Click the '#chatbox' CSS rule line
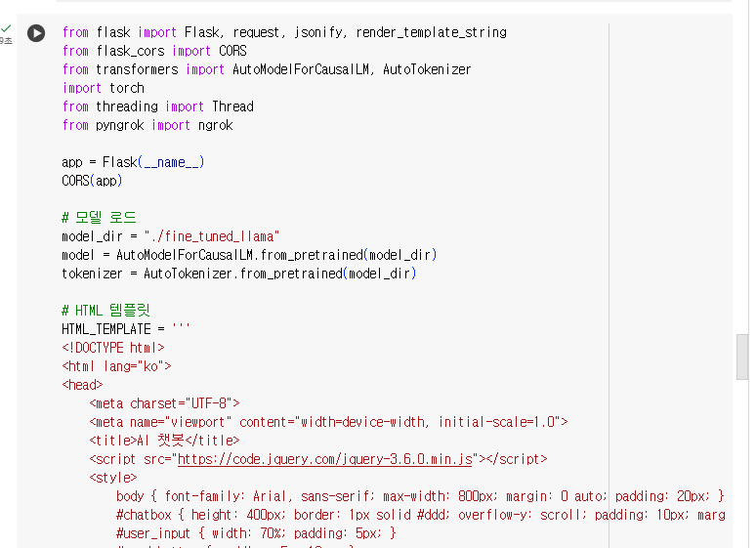 pos(420,515)
